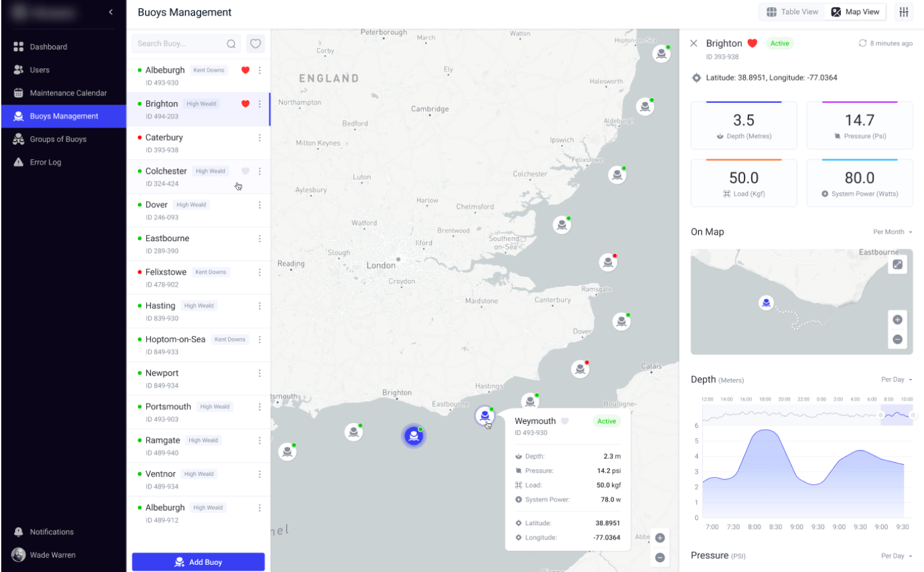The height and width of the screenshot is (572, 924).
Task: Favorite Weymouth in its map popup
Action: point(564,421)
